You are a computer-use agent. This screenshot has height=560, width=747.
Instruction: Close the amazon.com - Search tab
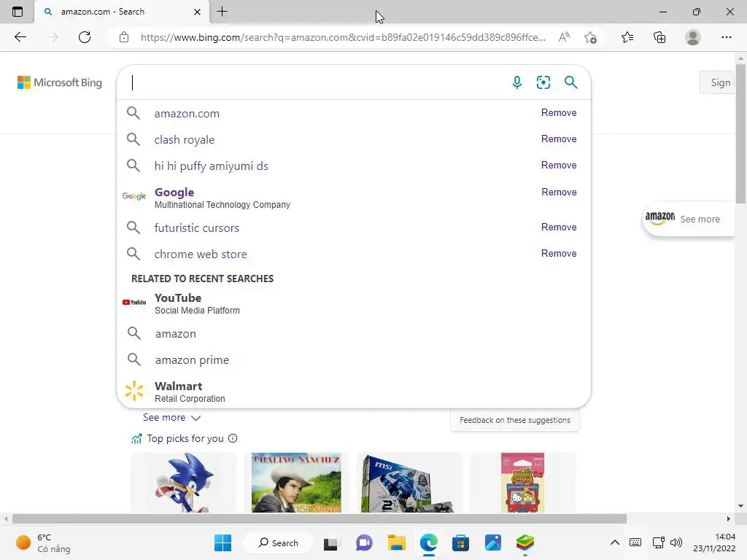pyautogui.click(x=197, y=12)
